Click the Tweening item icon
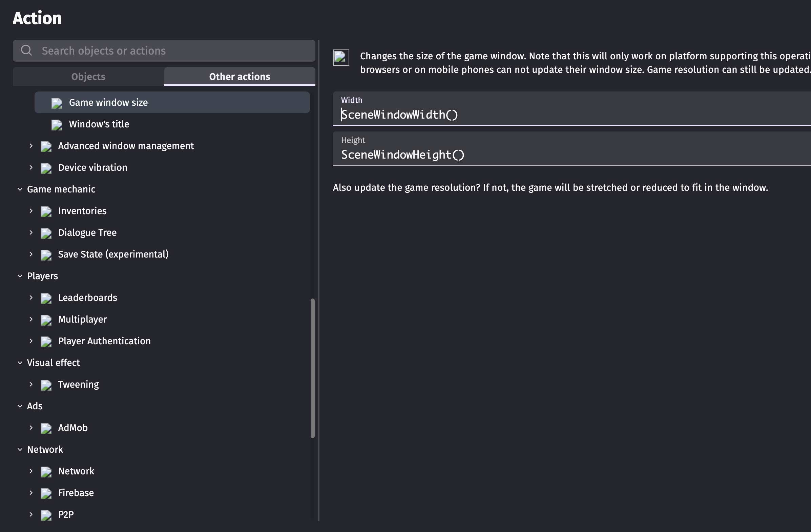The width and height of the screenshot is (811, 532). point(46,385)
